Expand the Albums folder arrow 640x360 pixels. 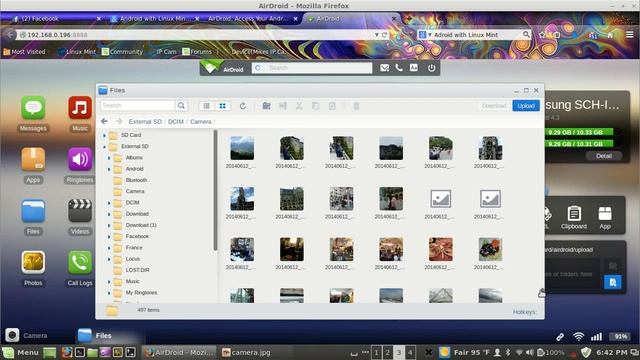(109, 158)
